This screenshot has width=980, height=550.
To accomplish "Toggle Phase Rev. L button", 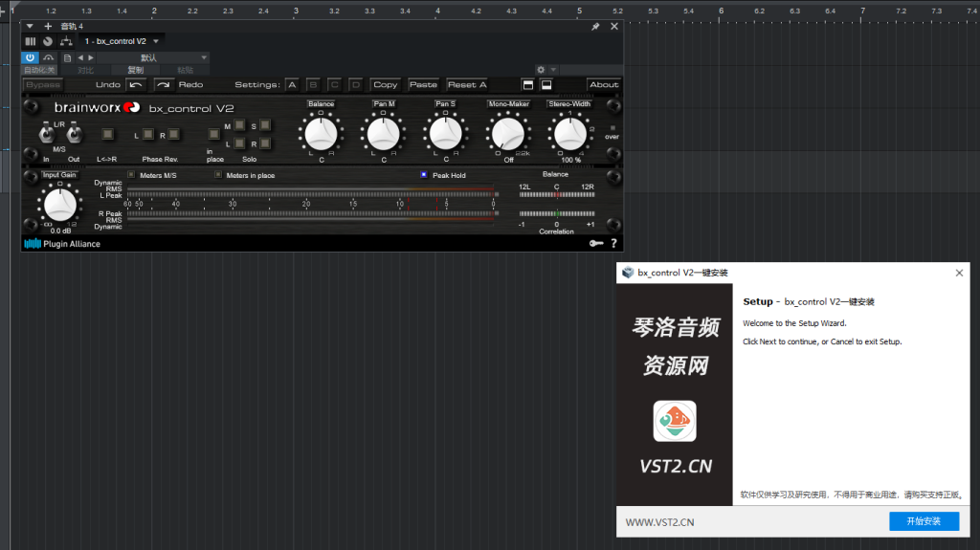I will click(147, 134).
